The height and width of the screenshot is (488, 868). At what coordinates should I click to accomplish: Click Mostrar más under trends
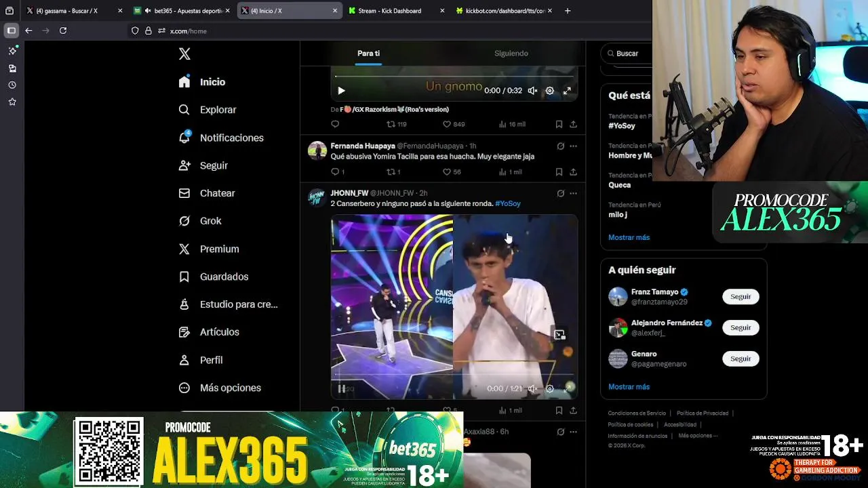coord(629,237)
